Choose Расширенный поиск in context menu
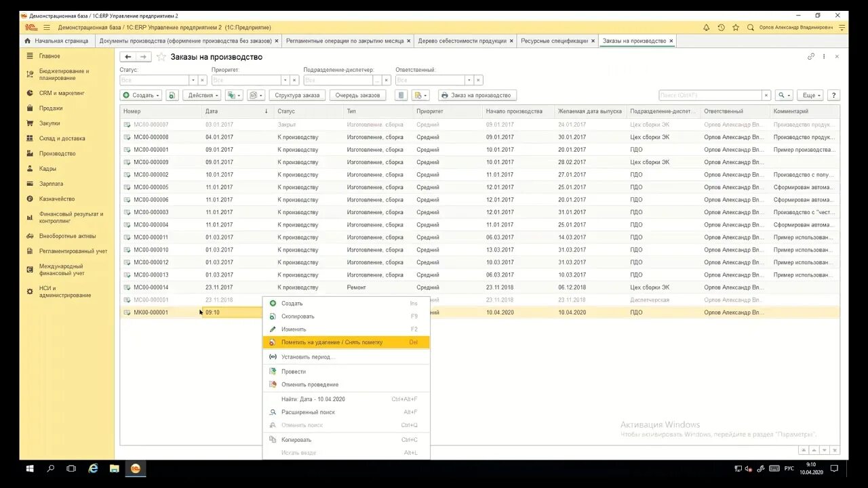The image size is (868, 488). tap(346, 412)
